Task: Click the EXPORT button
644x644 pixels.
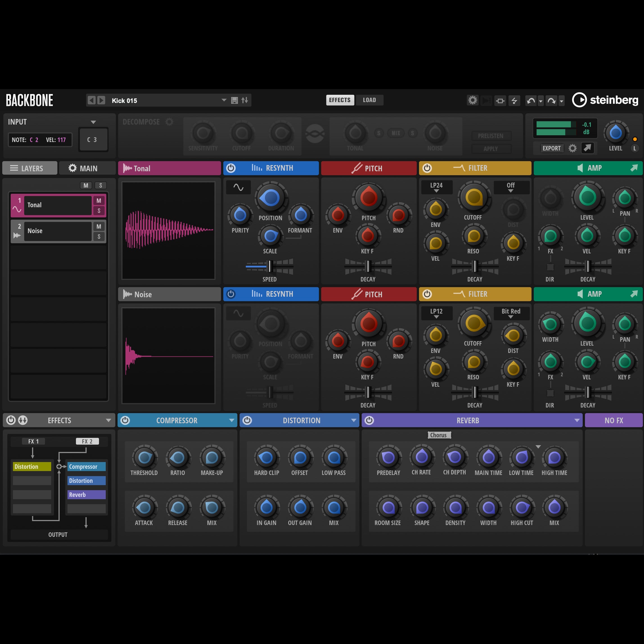Action: coord(552,148)
